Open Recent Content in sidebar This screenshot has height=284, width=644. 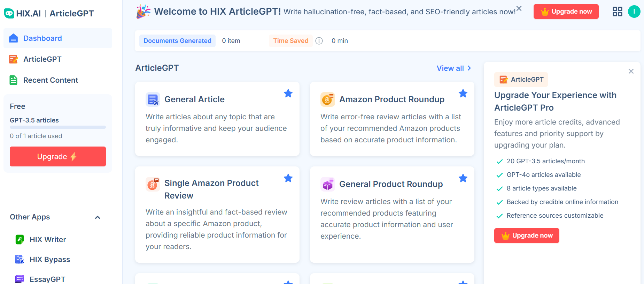(58, 80)
